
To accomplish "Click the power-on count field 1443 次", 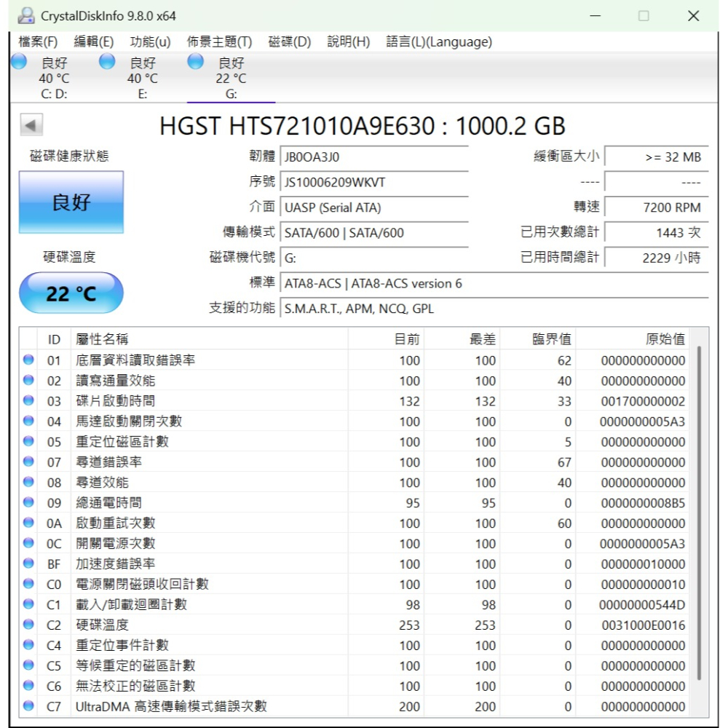I will tap(657, 233).
